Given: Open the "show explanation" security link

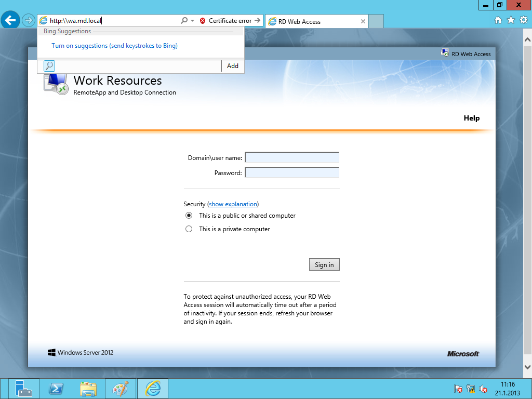Looking at the screenshot, I should point(233,204).
